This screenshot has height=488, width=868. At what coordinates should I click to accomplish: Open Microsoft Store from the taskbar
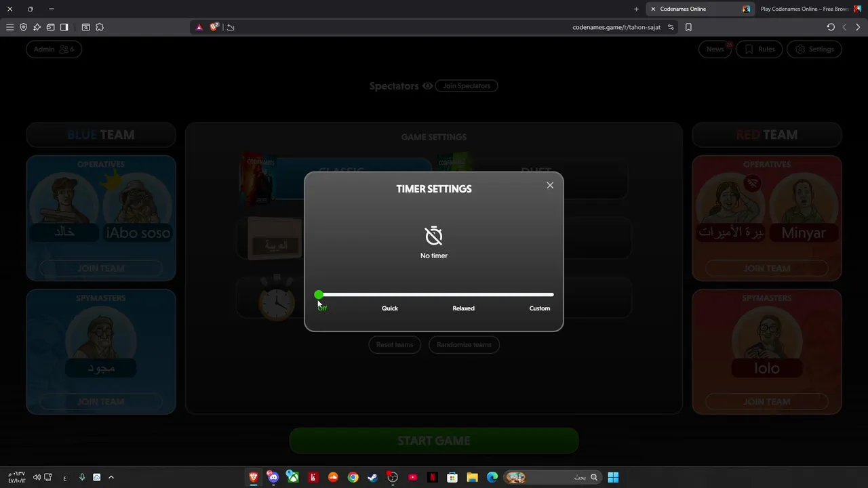coord(452,477)
